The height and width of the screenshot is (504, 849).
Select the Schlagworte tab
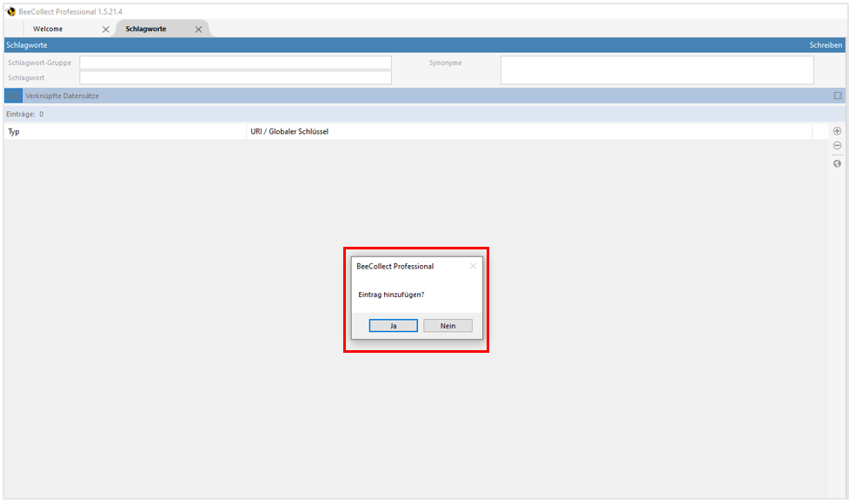148,28
